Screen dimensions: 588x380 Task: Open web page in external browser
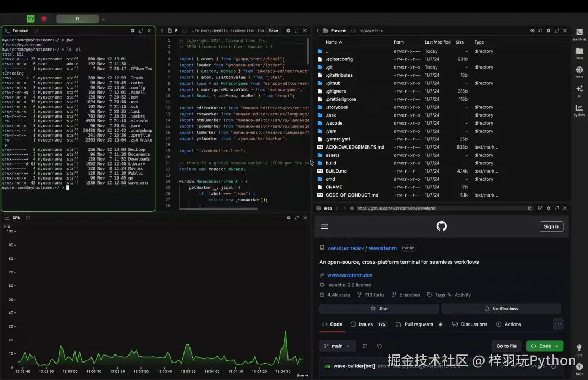click(x=541, y=208)
